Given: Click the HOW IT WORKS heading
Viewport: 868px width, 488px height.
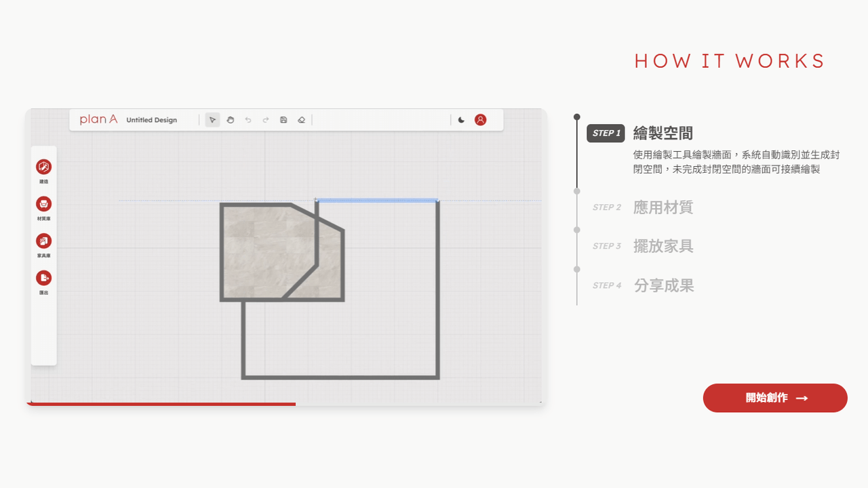Looking at the screenshot, I should tap(729, 61).
